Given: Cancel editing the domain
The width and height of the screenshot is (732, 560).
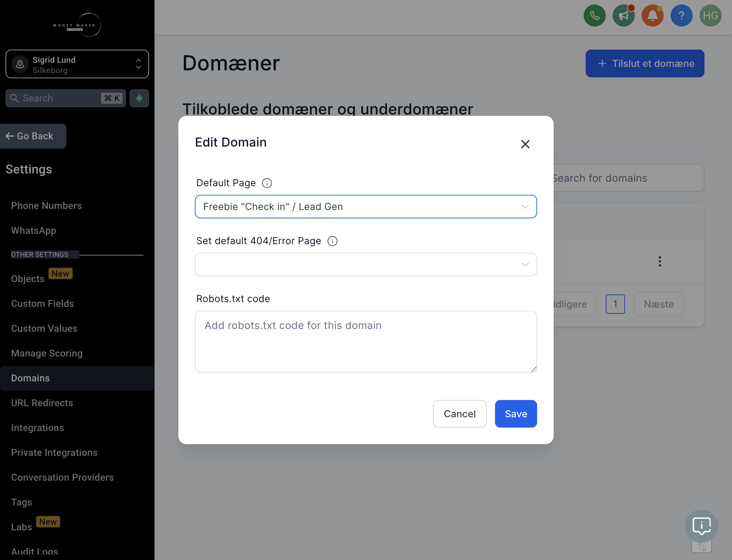Looking at the screenshot, I should 459,414.
